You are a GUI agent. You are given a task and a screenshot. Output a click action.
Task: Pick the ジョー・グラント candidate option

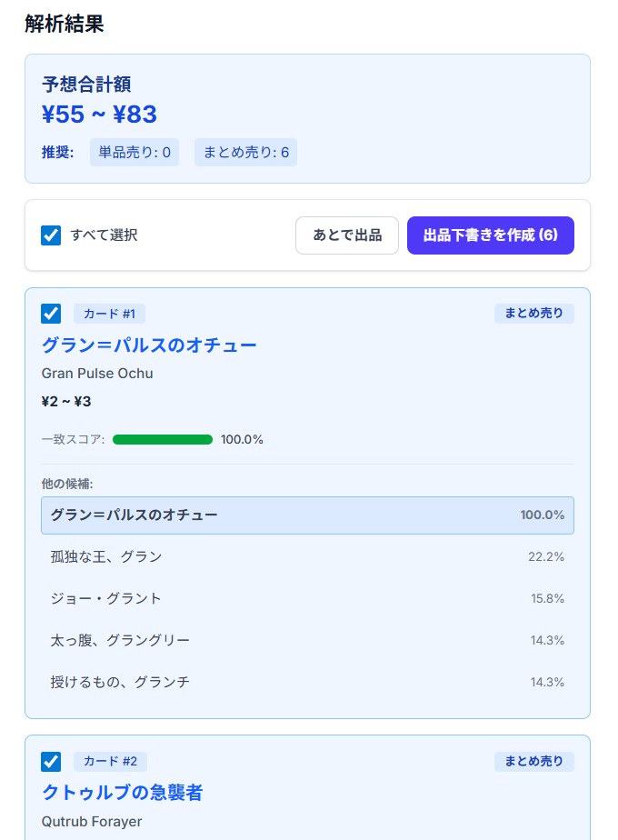(x=307, y=598)
